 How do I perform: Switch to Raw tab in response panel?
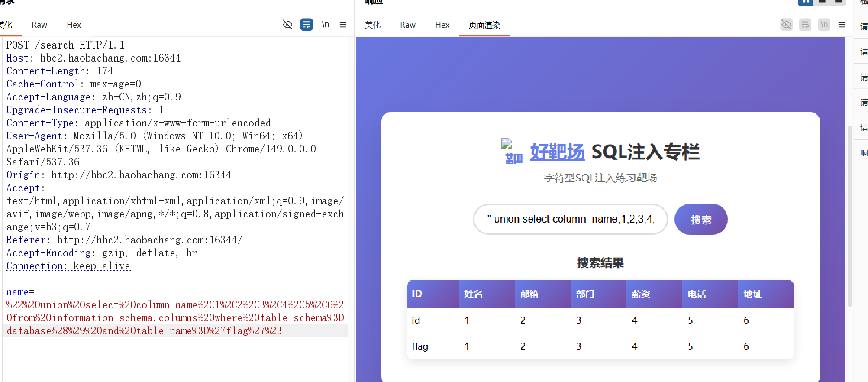point(408,25)
